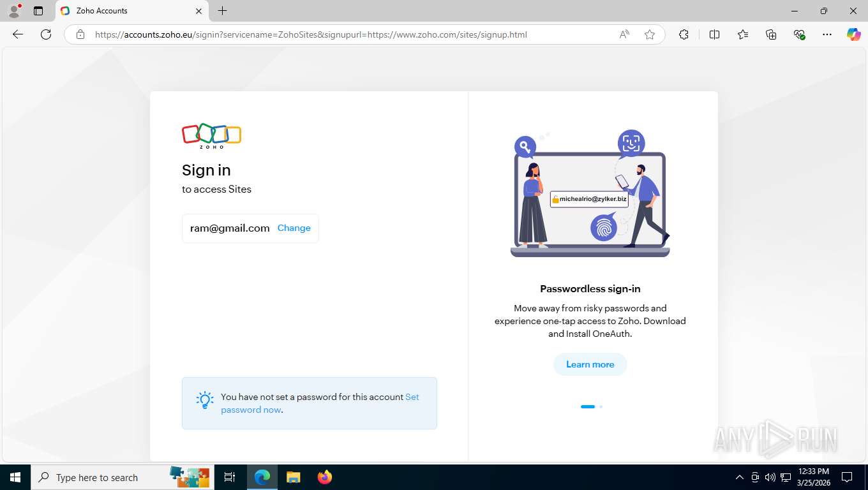This screenshot has width=868, height=490.
Task: Click the Passwordless sign-in heading
Action: pyautogui.click(x=590, y=288)
